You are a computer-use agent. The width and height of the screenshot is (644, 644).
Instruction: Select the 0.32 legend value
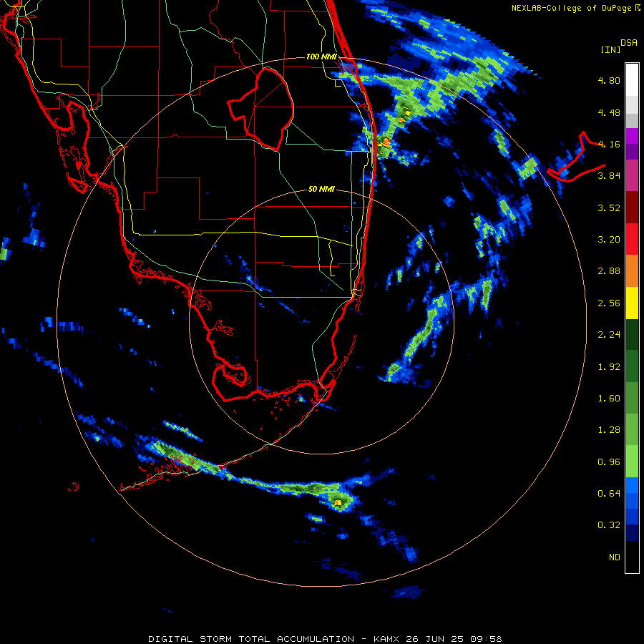click(609, 525)
